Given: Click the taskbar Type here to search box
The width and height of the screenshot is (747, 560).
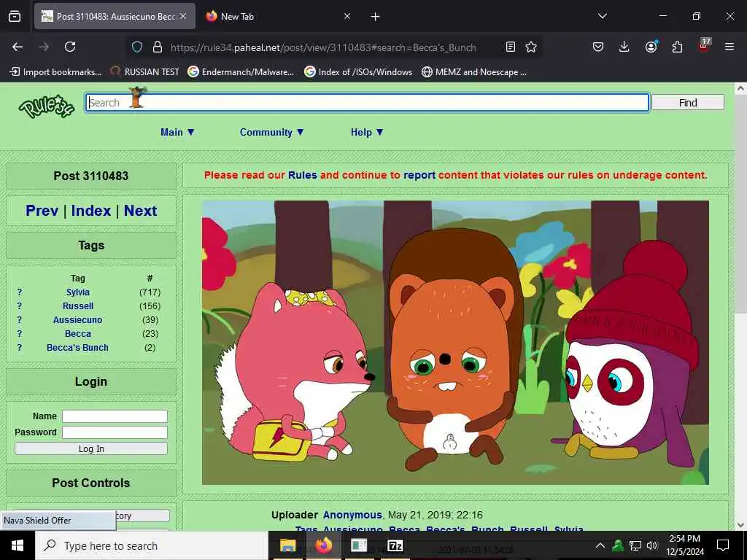Looking at the screenshot, I should point(152,545).
